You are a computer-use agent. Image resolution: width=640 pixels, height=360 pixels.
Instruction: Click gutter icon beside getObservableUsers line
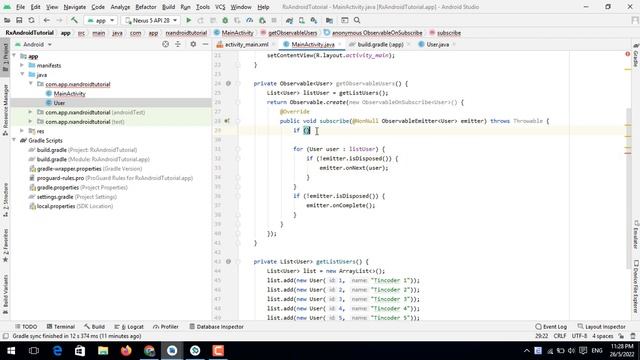tap(228, 83)
